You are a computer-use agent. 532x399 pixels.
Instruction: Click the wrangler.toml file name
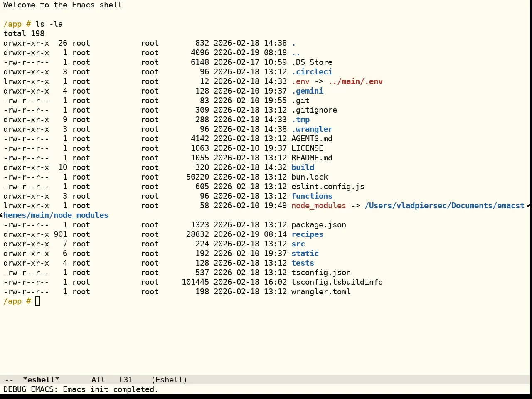click(321, 292)
